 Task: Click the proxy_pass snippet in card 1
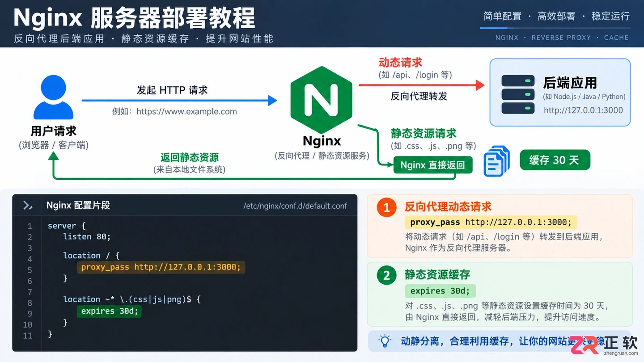pos(491,222)
